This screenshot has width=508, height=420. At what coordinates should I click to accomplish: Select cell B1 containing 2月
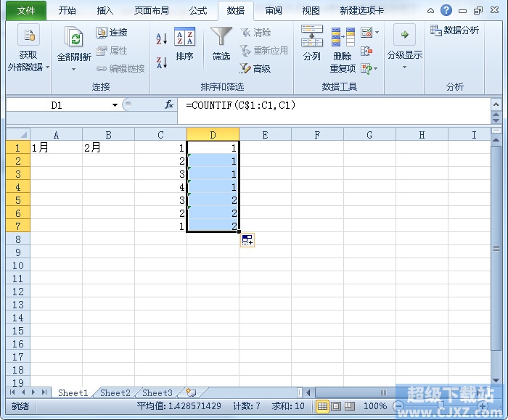pos(108,148)
